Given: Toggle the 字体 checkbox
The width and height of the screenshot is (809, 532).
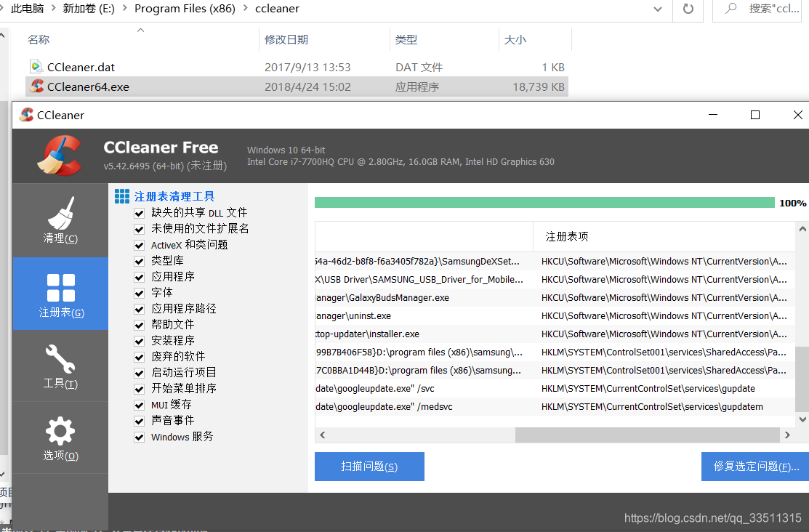Looking at the screenshot, I should click(x=139, y=293).
